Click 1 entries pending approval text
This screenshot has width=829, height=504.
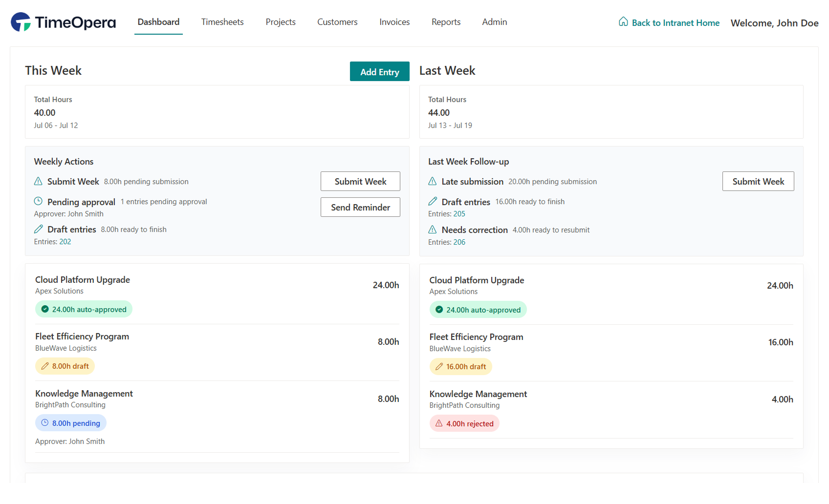click(x=164, y=202)
